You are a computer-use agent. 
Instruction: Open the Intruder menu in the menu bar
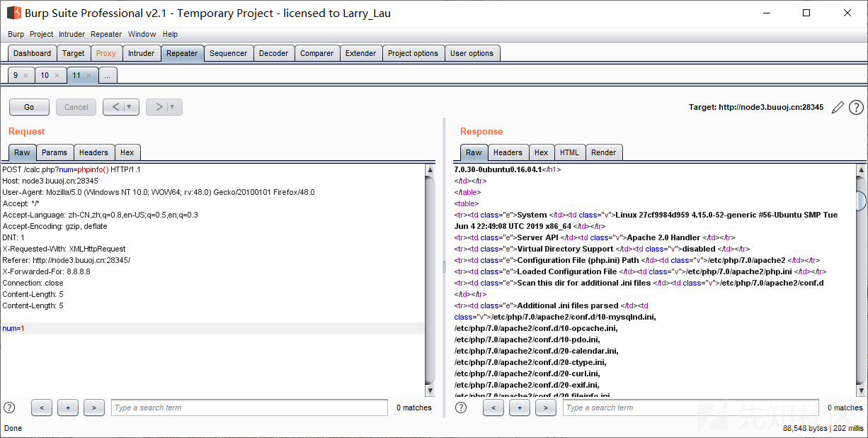coord(72,34)
